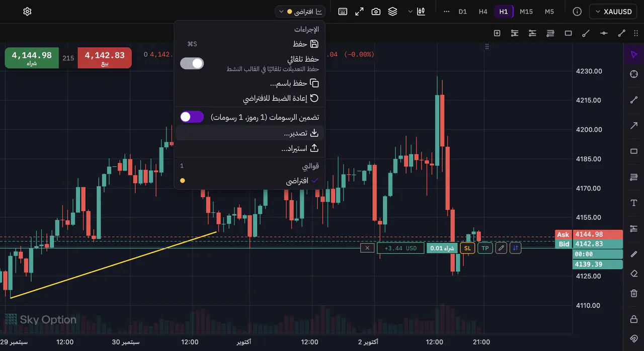The image size is (644, 351).
Task: Select the rectangle tool in the horizontal drawing bar
Action: (x=568, y=33)
